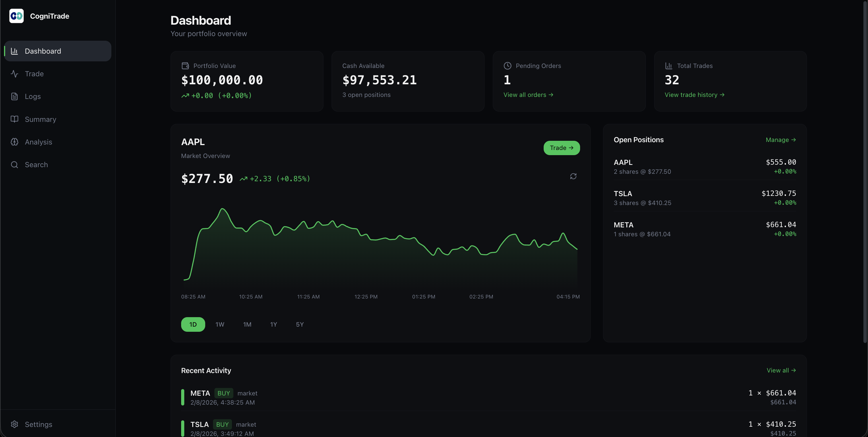Click the CogniTrade logo icon

point(16,16)
